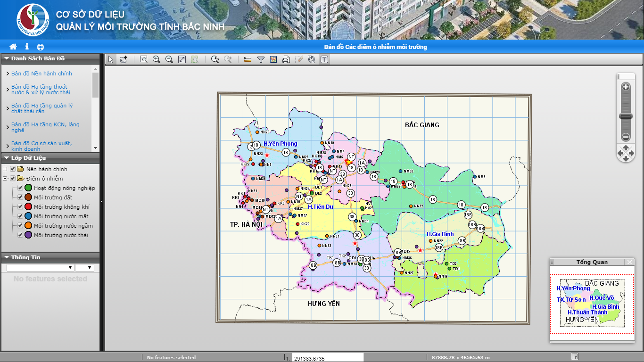
Task: Click the map scale input field
Action: click(x=328, y=358)
